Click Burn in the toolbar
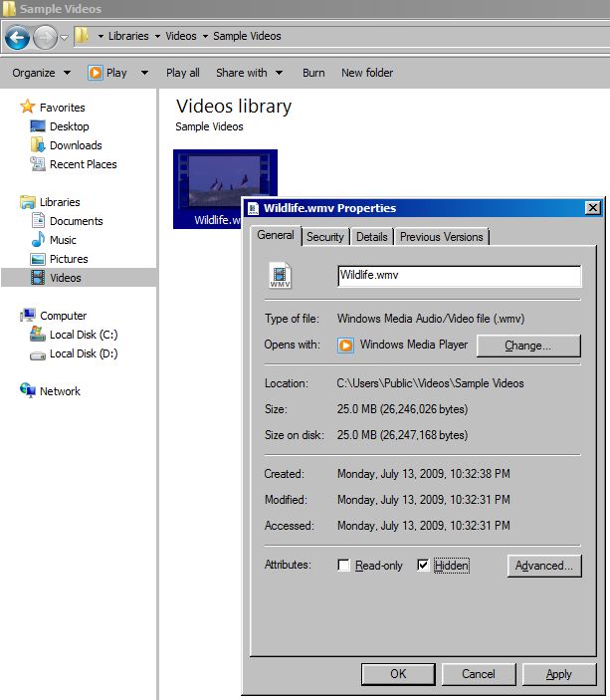 (313, 73)
